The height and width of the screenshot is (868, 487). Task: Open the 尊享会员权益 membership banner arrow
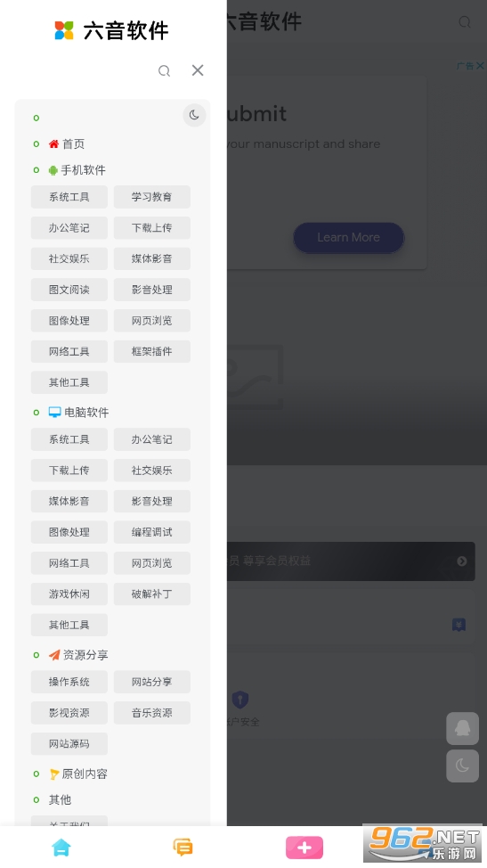(461, 561)
